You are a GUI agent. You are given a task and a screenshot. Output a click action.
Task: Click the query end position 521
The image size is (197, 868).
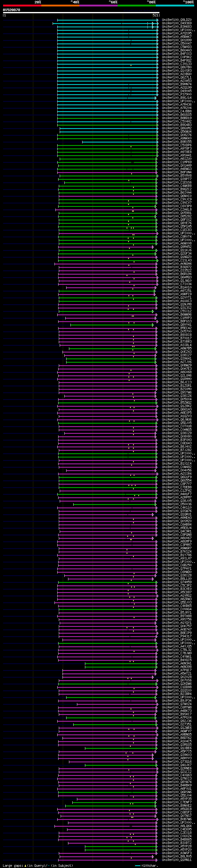click(155, 15)
